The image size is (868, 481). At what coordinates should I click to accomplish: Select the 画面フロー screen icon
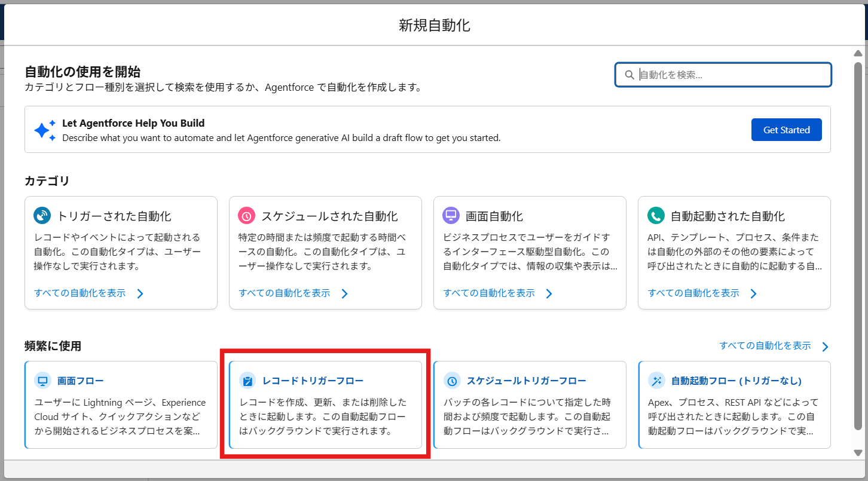click(42, 380)
